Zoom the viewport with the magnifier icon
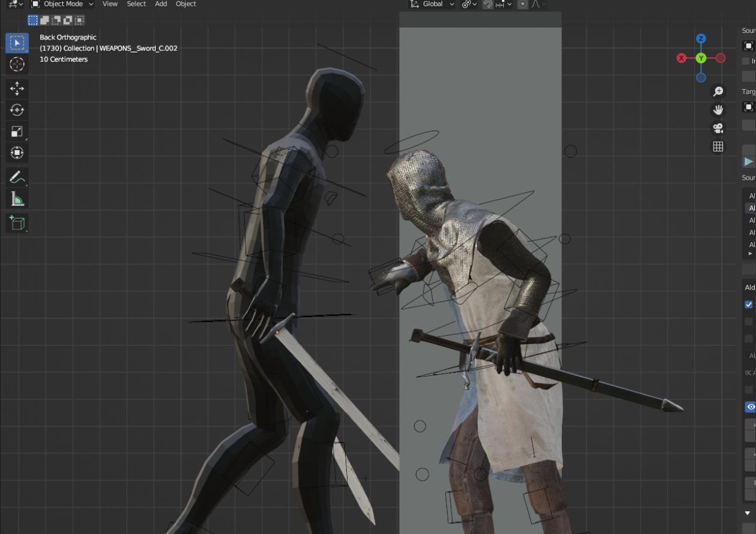Image resolution: width=756 pixels, height=534 pixels. 718,91
